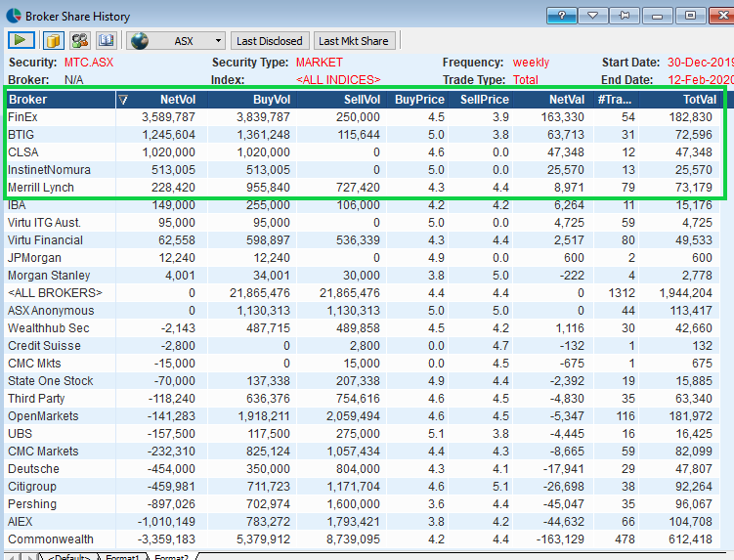The width and height of the screenshot is (734, 560).
Task: Select the OpenMarkets row
Action: pos(364,416)
